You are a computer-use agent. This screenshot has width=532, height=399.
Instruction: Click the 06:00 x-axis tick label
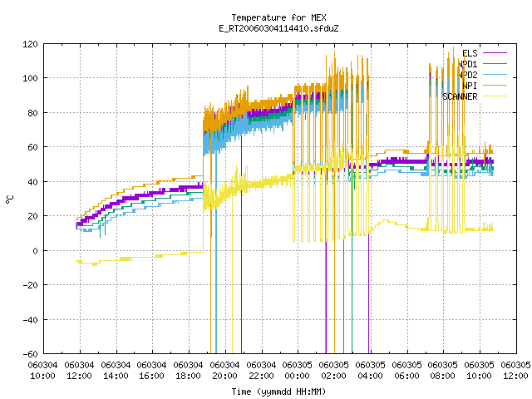[406, 371]
